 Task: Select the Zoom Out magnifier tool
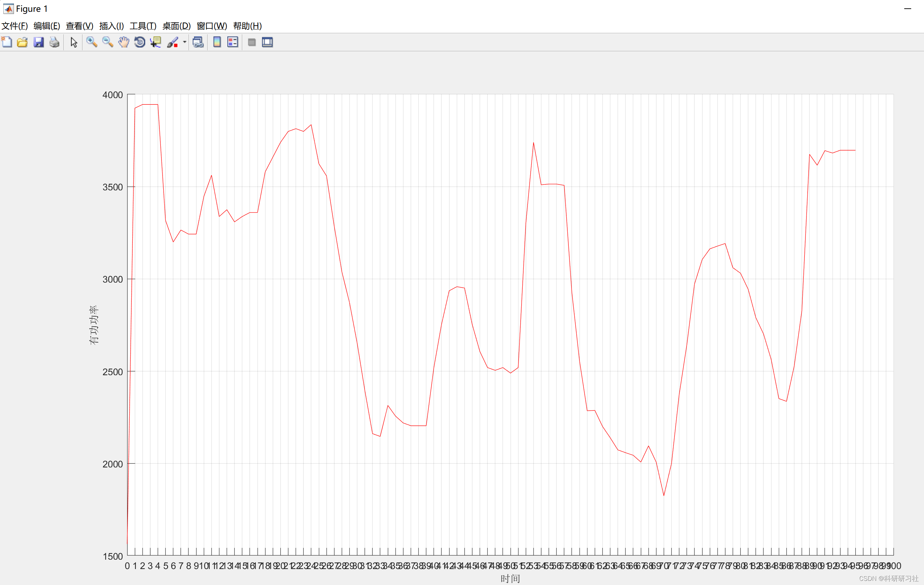(x=107, y=42)
